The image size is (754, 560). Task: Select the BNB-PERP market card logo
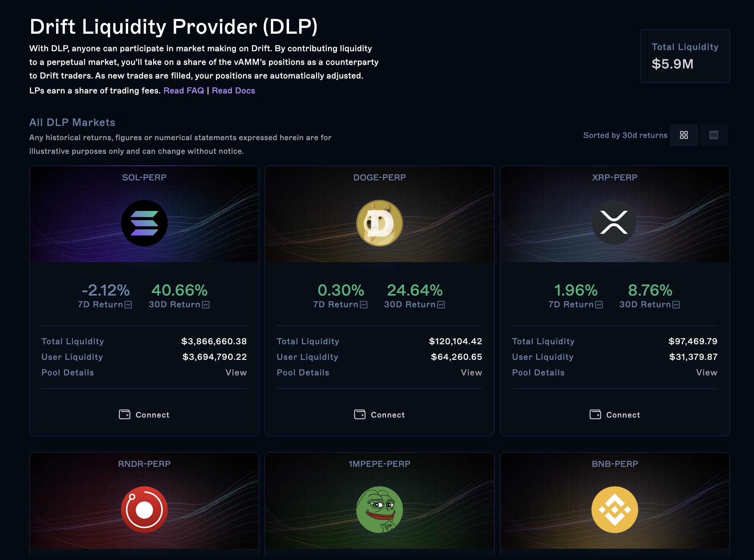point(614,509)
